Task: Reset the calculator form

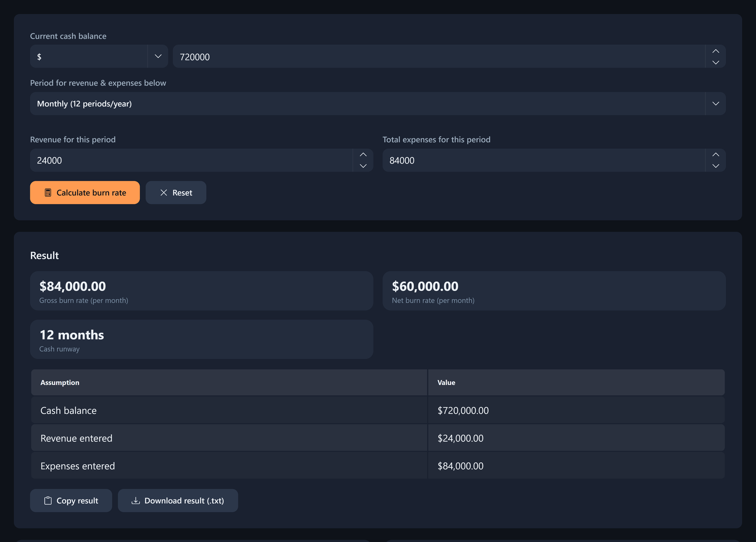Action: [x=176, y=192]
